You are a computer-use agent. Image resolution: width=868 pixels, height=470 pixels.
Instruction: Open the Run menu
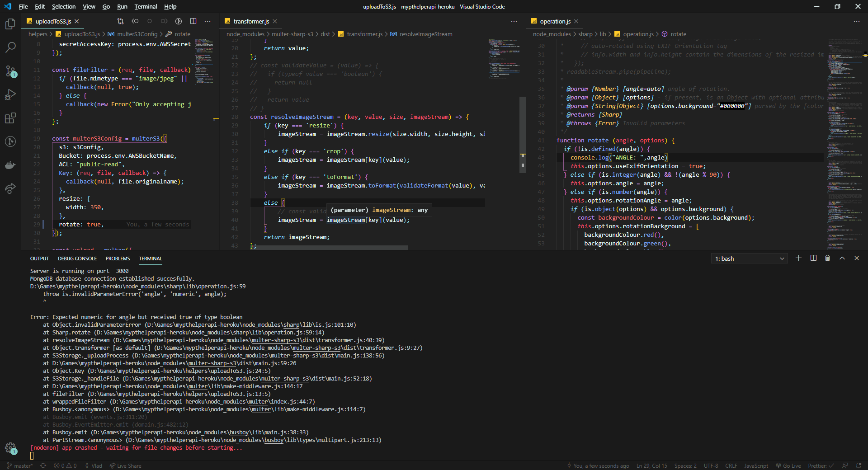click(x=122, y=6)
